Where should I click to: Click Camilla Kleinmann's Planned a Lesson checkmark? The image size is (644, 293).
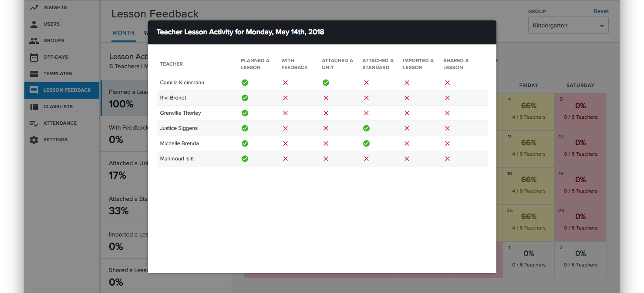tap(245, 83)
